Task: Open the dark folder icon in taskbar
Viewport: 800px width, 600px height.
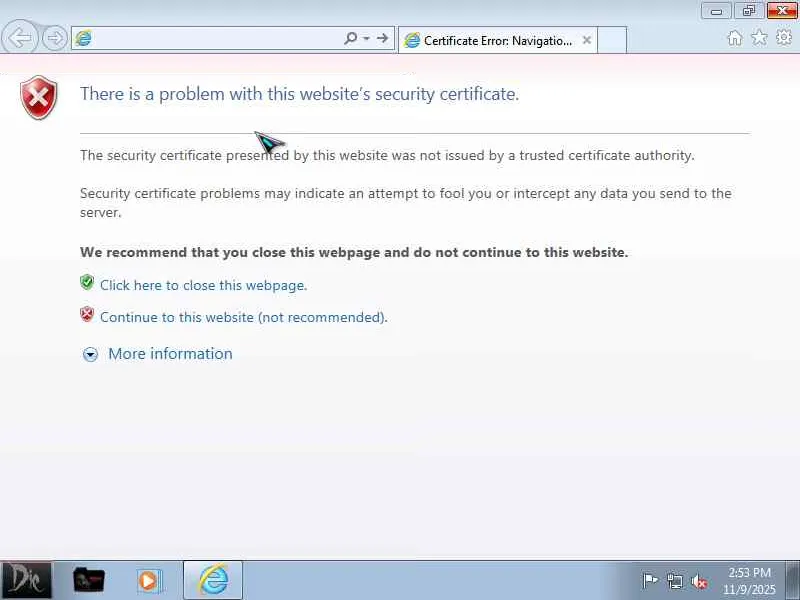Action: coord(89,580)
